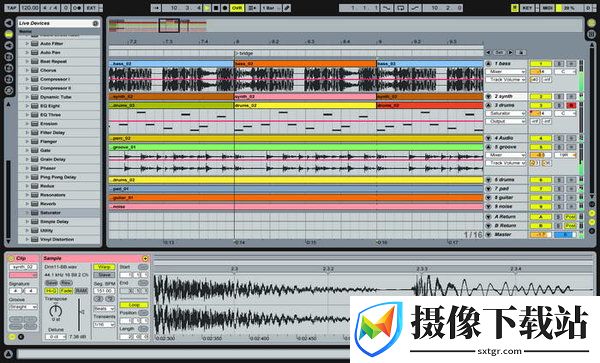Toggle the 6 drums track activator
Screen dimensions: 600x363
point(541,180)
